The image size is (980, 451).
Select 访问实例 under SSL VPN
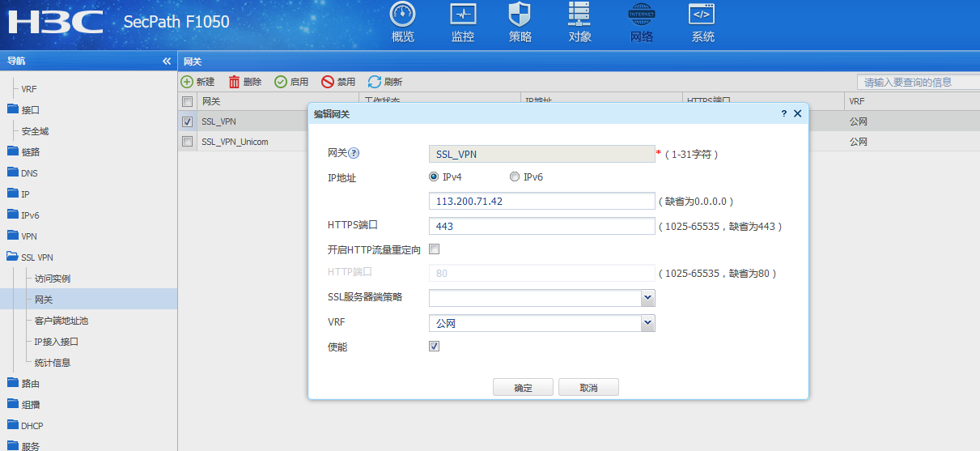click(53, 279)
